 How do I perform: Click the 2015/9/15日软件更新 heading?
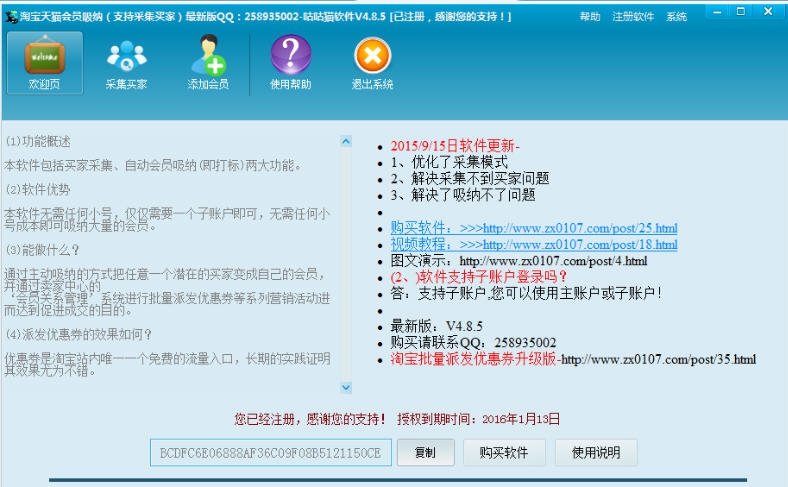tap(455, 146)
